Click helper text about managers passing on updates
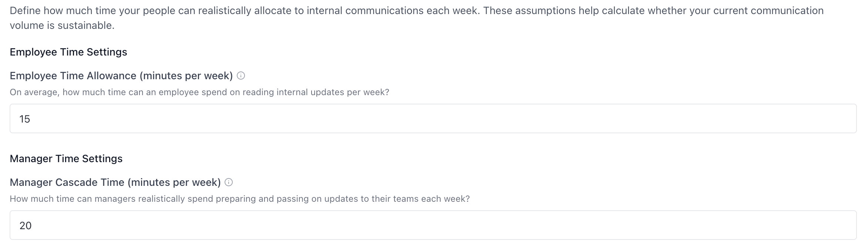Screen dimensions: 868x251 (239, 199)
